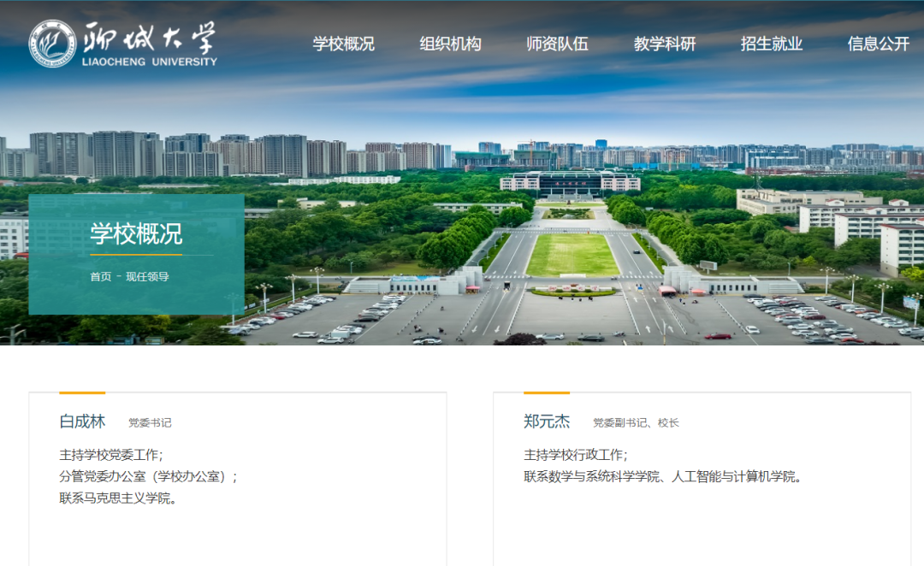This screenshot has height=566, width=924.
Task: Click the 学校概况 heading in the teal banner box
Action: point(136,233)
